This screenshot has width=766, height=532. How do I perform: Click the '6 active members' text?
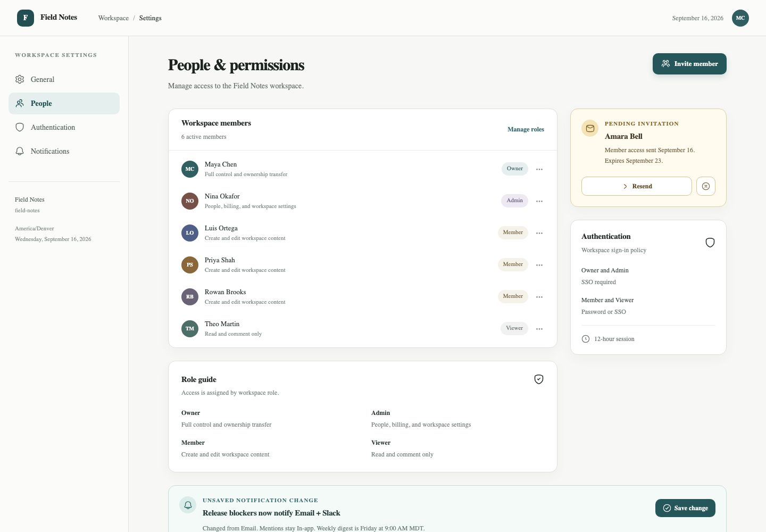[x=204, y=137]
